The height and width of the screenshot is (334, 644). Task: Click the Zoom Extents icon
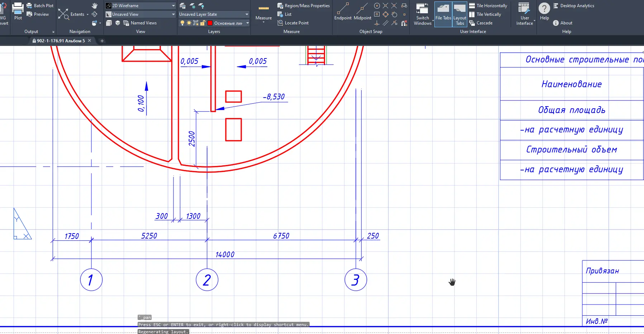click(63, 14)
